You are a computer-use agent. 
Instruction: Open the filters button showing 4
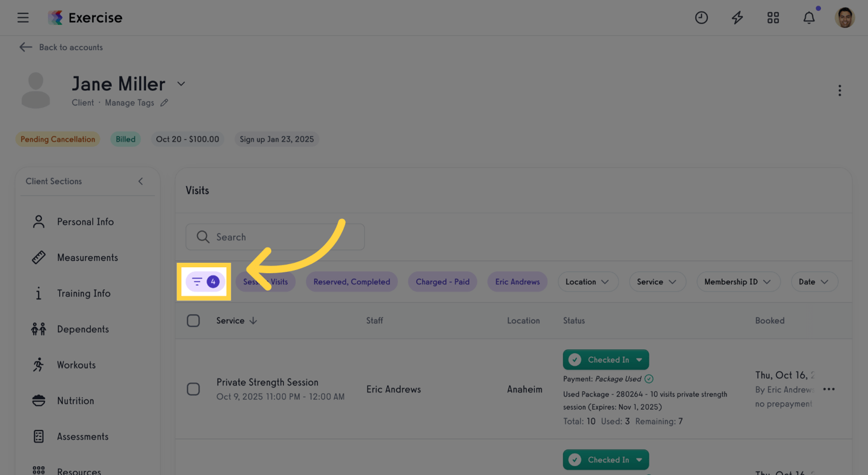[205, 281]
